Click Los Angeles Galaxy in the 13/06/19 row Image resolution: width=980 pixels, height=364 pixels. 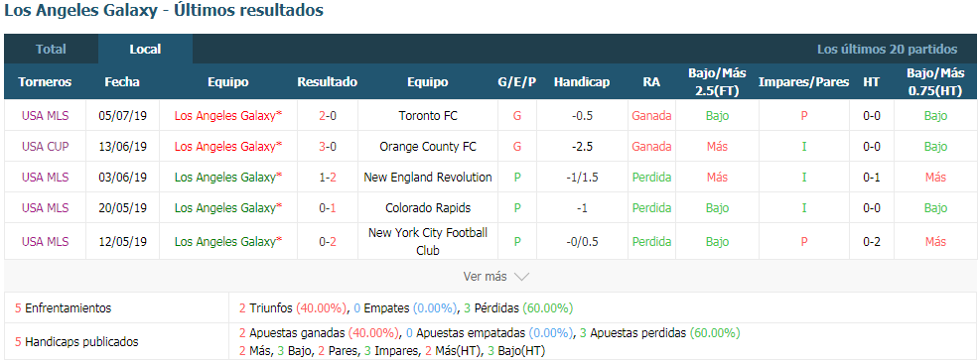coord(228,146)
